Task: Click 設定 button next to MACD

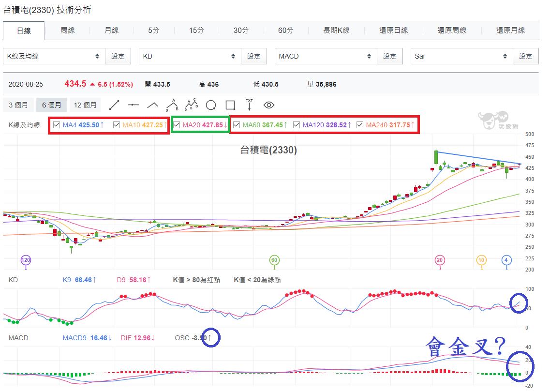Action: tap(390, 56)
